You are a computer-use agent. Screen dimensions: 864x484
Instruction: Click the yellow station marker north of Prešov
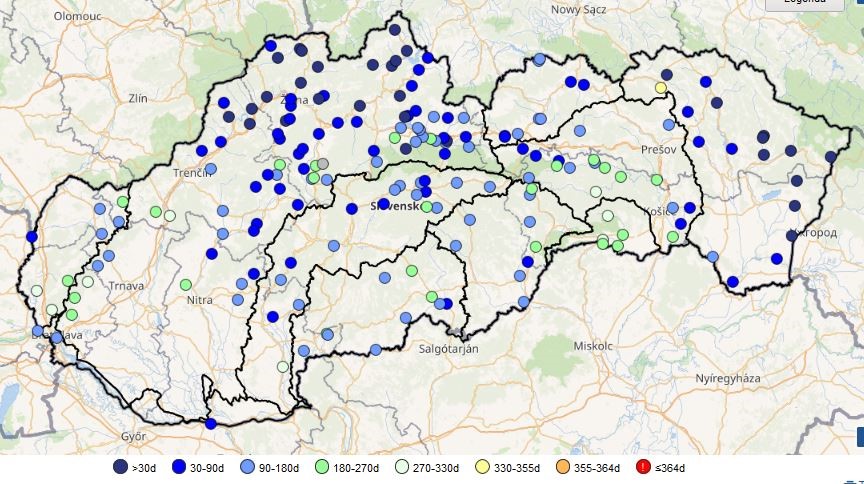(661, 88)
